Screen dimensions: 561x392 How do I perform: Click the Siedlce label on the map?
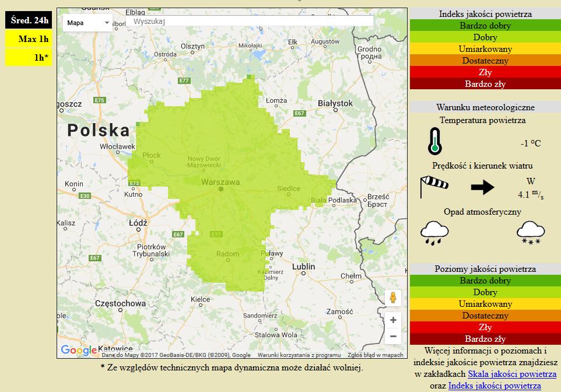pos(288,188)
